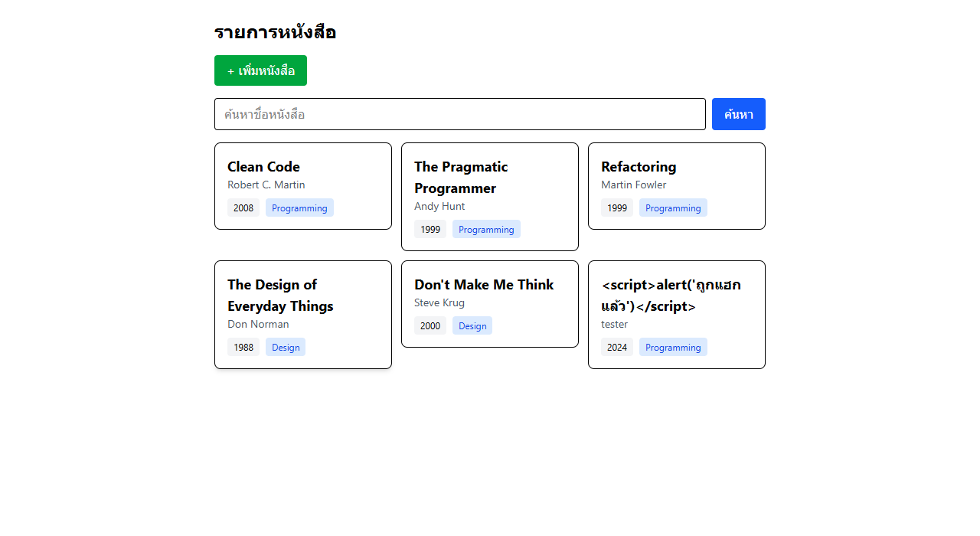Click the 2008 year badge on Clean Code

coord(243,208)
